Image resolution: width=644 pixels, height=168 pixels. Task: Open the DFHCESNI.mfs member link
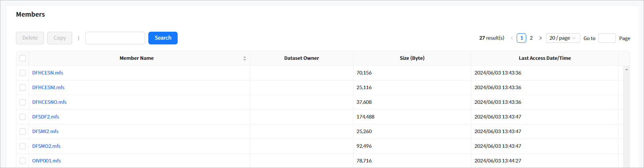pyautogui.click(x=48, y=88)
